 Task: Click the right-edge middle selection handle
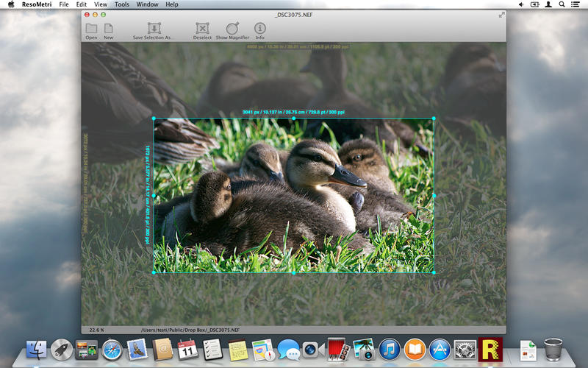click(x=434, y=195)
